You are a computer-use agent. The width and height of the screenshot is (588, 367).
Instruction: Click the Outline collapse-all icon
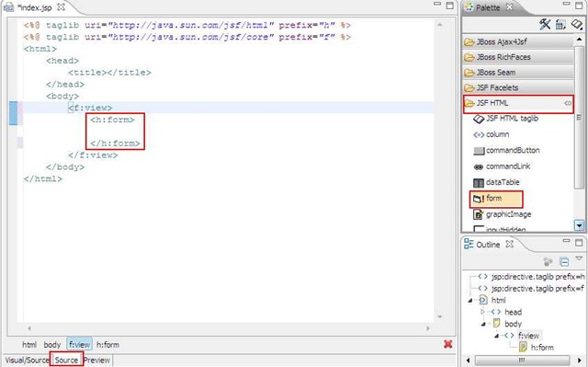pos(563,261)
